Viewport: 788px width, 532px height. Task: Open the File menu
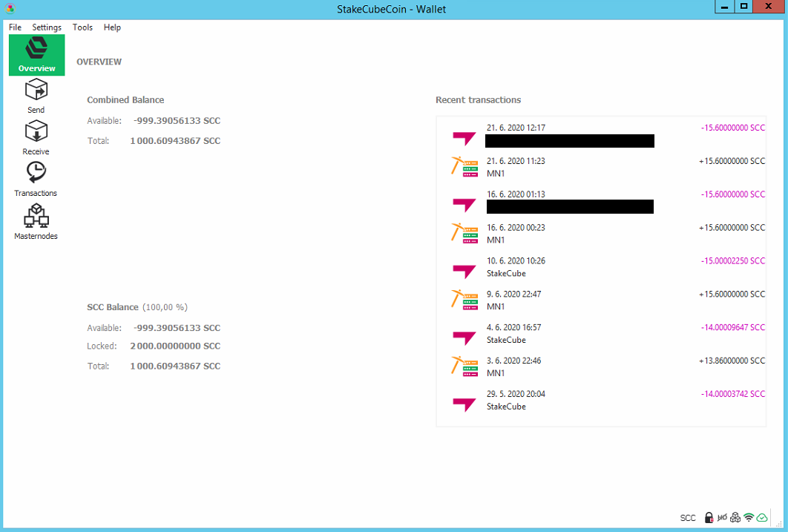click(15, 27)
